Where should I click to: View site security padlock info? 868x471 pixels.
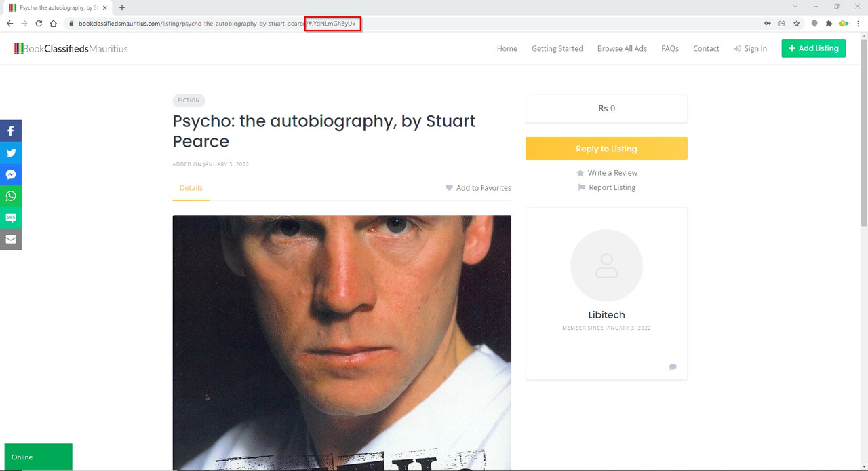tap(71, 24)
